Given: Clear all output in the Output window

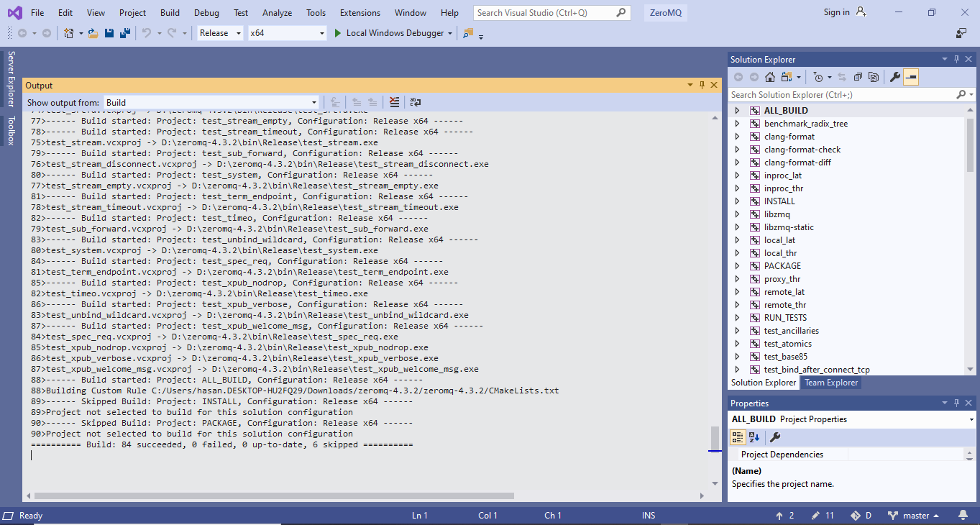Looking at the screenshot, I should click(394, 102).
